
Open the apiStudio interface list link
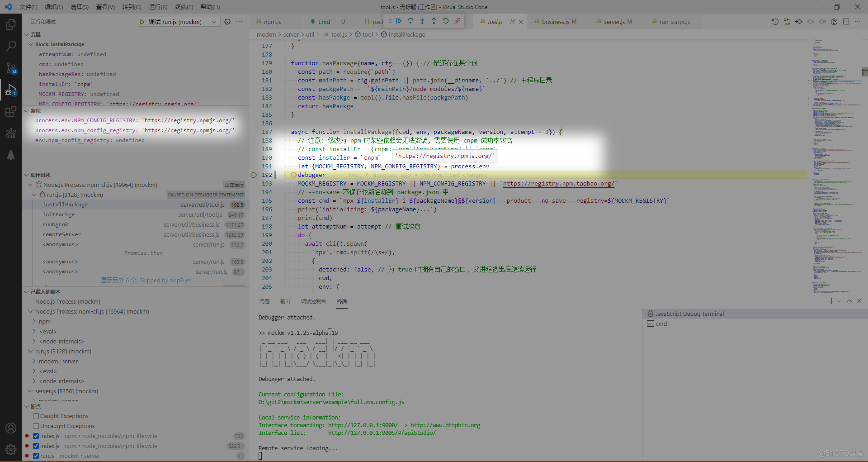pos(382,433)
